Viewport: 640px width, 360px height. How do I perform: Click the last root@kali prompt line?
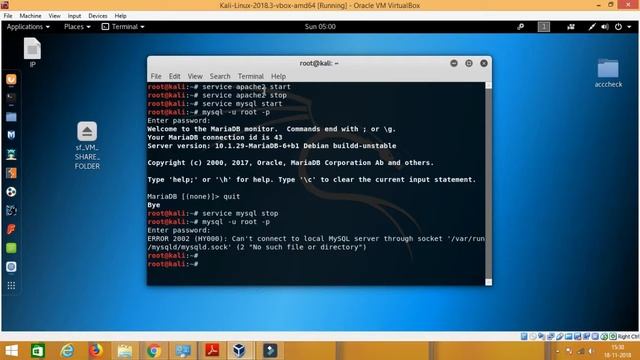(173, 264)
